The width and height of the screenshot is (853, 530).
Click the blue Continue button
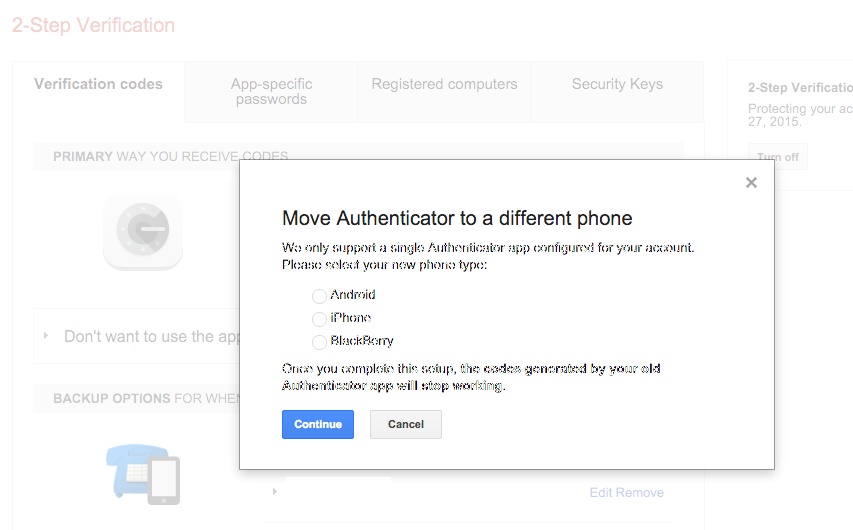click(318, 424)
